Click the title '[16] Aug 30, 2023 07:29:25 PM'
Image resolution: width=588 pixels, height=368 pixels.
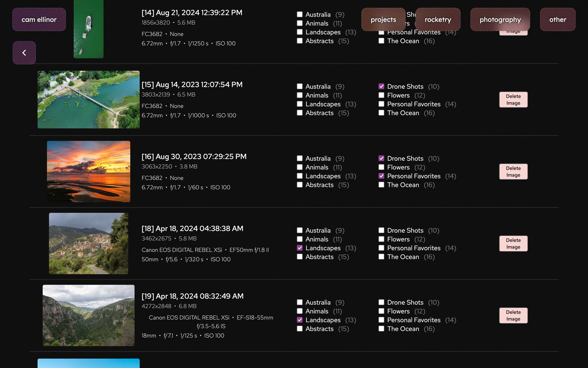coord(194,157)
